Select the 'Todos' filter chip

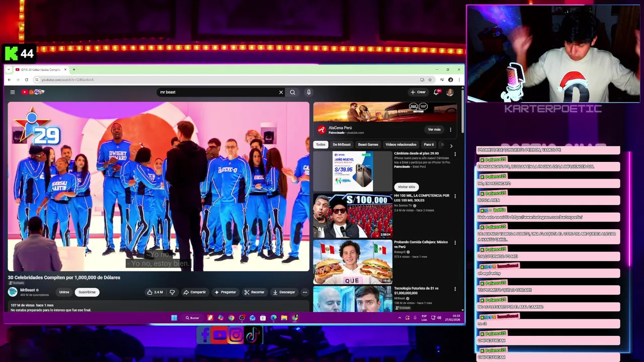[320, 145]
